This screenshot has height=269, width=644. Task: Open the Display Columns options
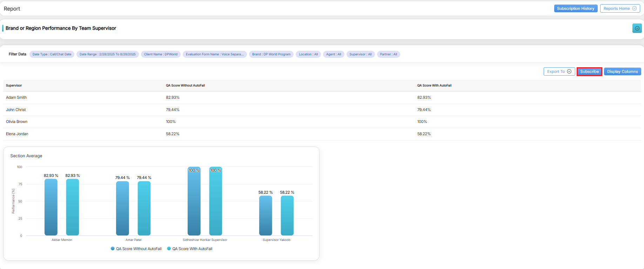coord(622,71)
